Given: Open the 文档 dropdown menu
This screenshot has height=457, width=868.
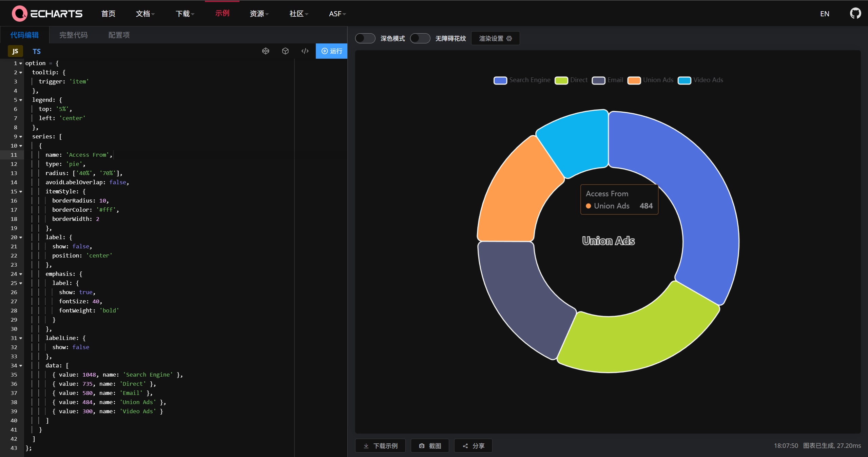Looking at the screenshot, I should [145, 14].
